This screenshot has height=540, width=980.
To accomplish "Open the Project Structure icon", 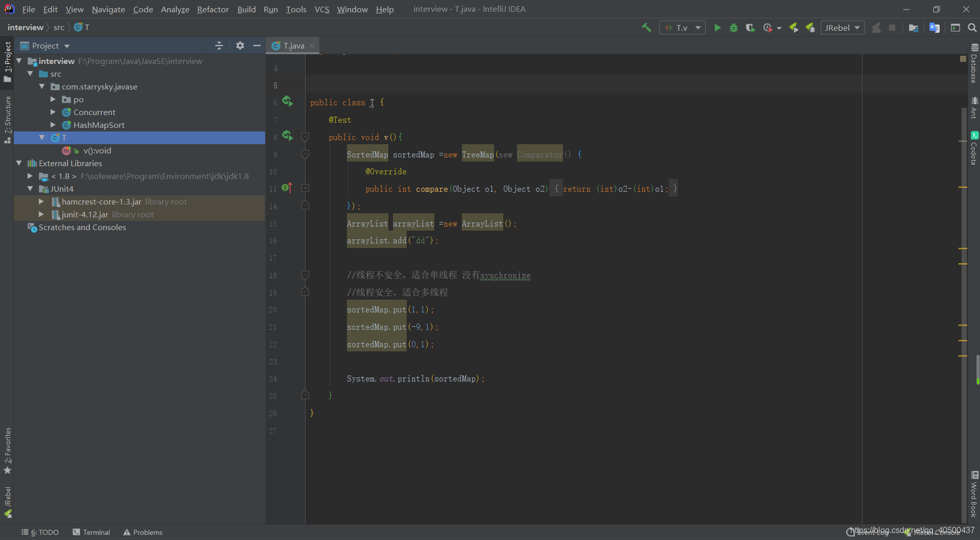I will coord(913,28).
